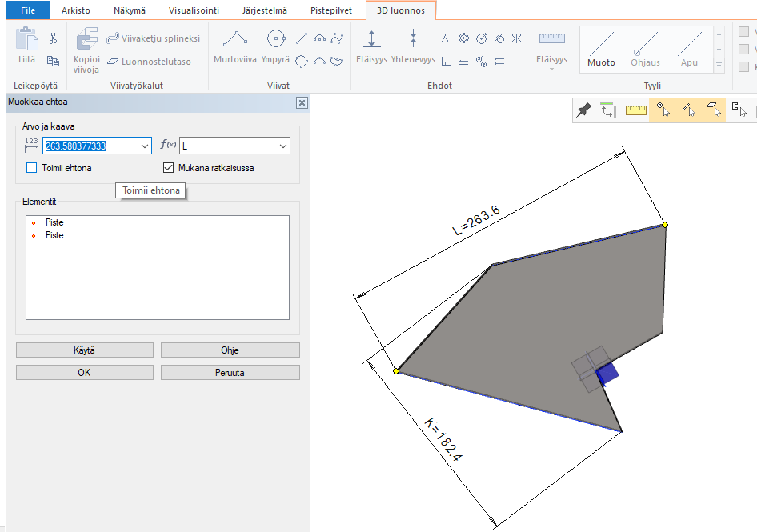Uncheck the Mukana ratkaisussa checkbox
Viewport: 757px width, 532px height.
tap(168, 168)
